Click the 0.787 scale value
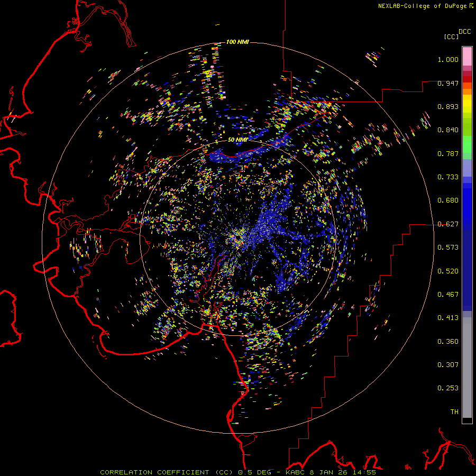 point(448,153)
